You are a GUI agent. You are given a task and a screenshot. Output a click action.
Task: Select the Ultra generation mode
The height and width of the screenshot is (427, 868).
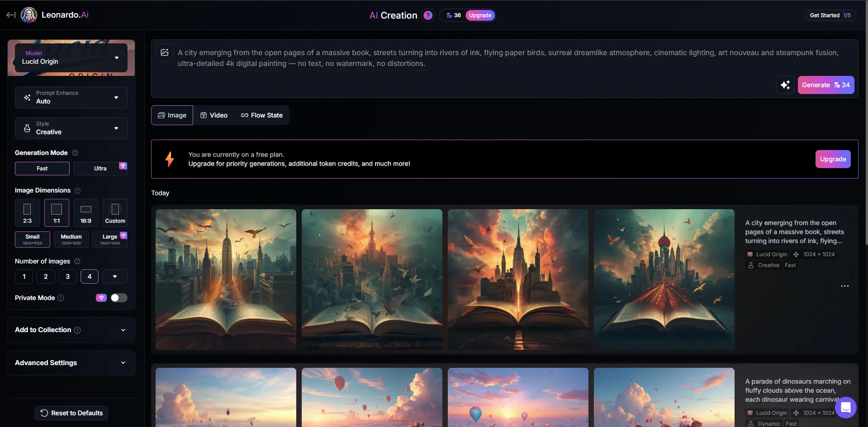100,169
